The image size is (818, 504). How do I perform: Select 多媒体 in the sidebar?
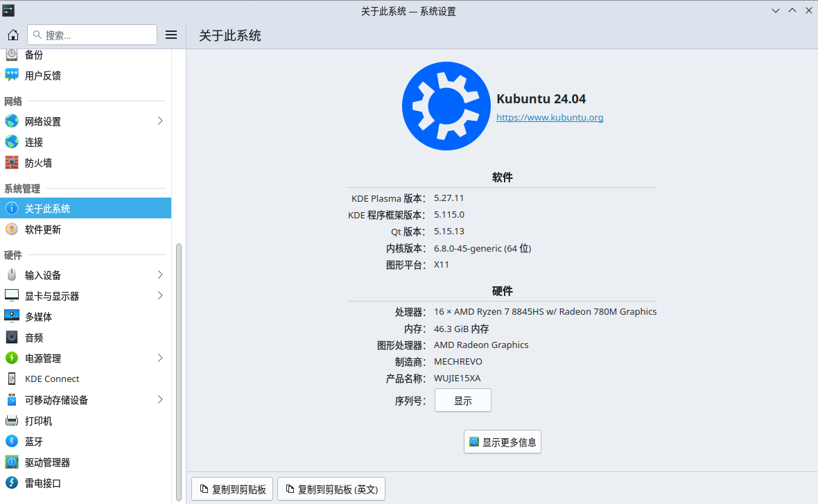coord(85,317)
